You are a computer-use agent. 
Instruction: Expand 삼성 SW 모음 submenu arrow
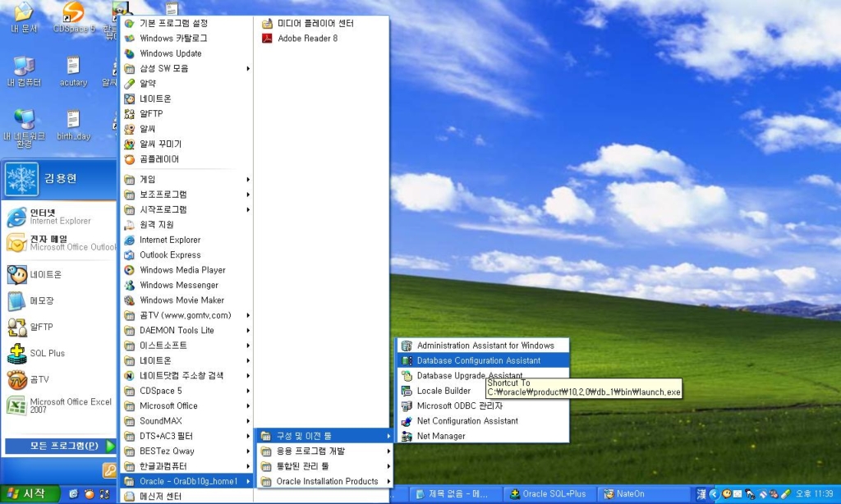(248, 69)
